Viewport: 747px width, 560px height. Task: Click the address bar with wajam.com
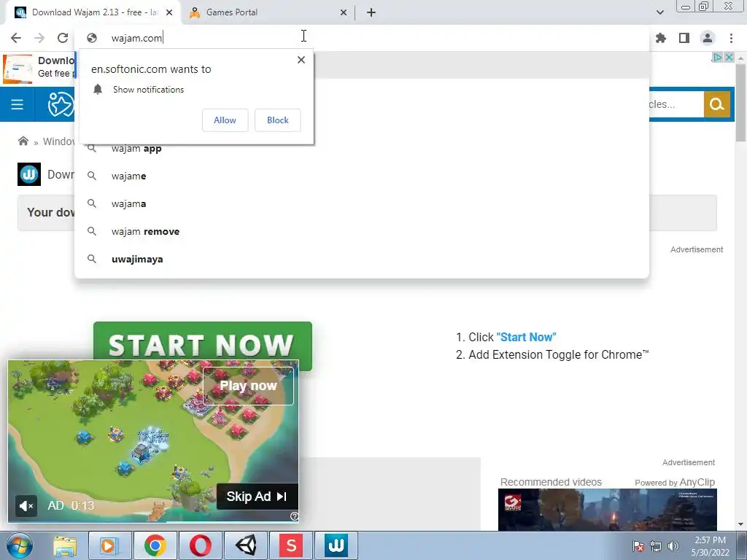click(x=362, y=38)
